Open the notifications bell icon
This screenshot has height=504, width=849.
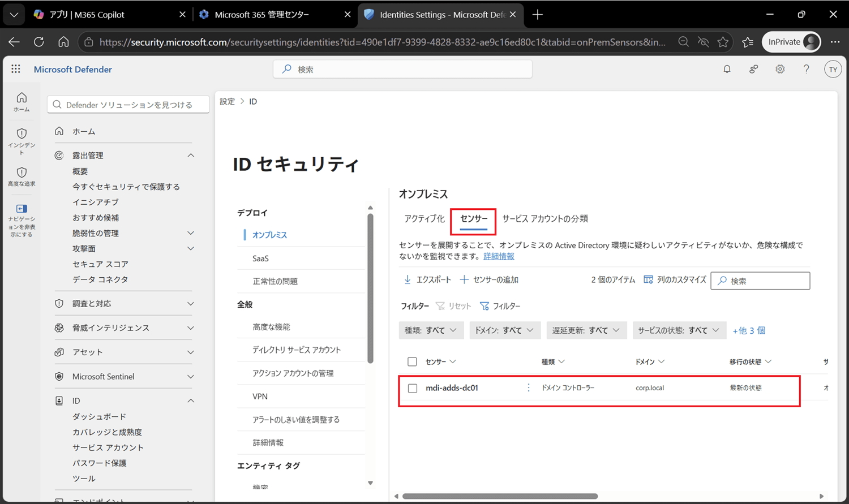(727, 69)
